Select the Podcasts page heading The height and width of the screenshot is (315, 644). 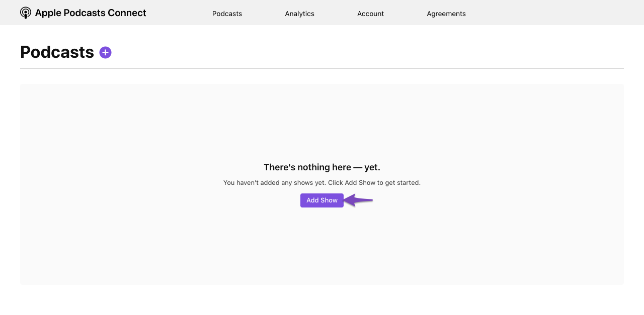(x=57, y=52)
